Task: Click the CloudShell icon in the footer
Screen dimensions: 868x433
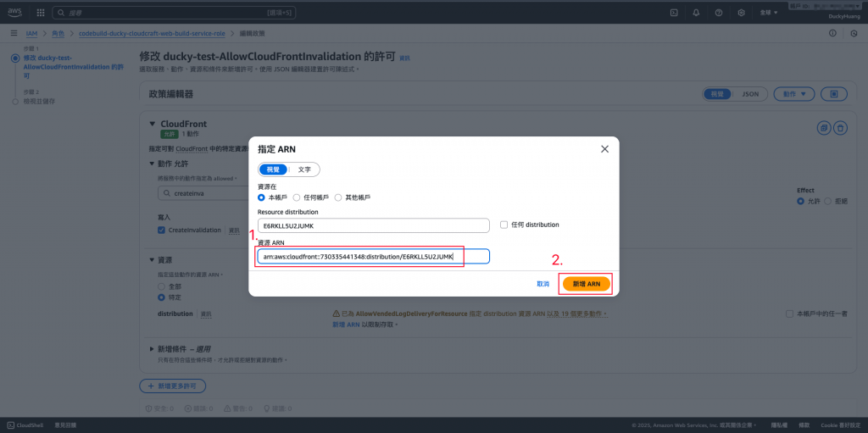Action: 11,425
